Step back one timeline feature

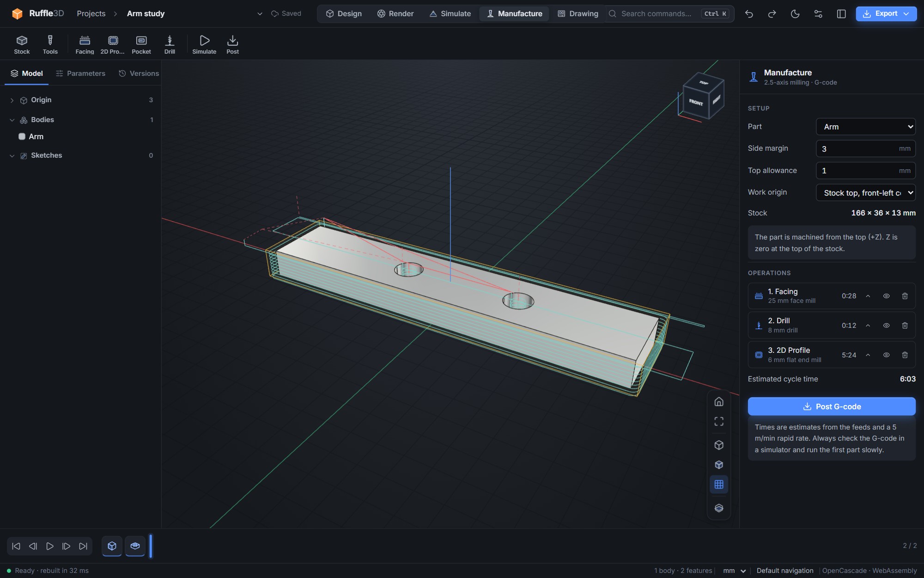coord(33,546)
